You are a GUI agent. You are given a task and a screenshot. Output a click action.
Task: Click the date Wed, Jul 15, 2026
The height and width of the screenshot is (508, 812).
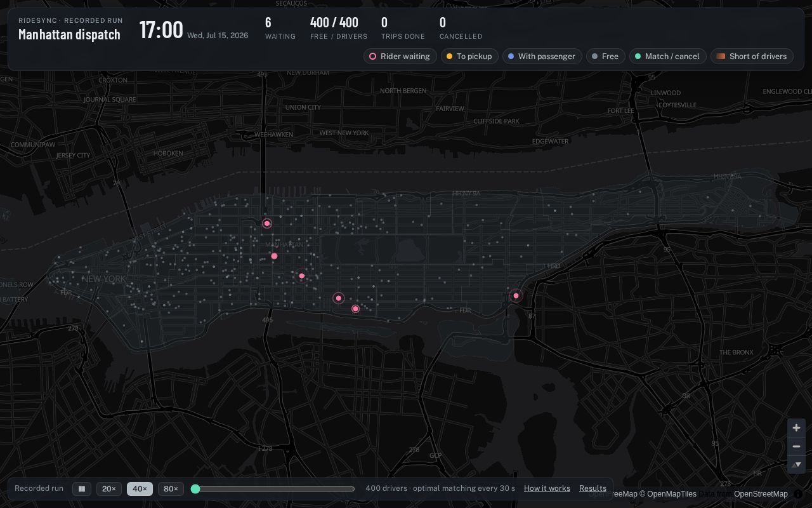tap(218, 36)
